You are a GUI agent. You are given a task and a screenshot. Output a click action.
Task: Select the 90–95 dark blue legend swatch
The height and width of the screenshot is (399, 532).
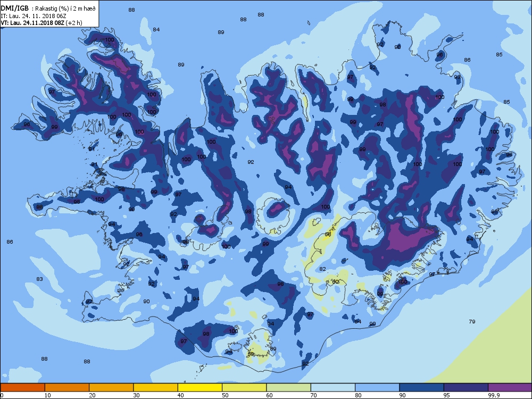pyautogui.click(x=422, y=387)
